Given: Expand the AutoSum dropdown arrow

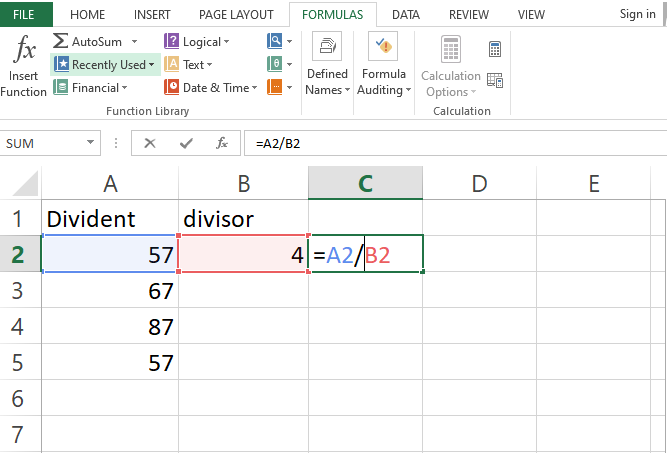Looking at the screenshot, I should tap(134, 42).
